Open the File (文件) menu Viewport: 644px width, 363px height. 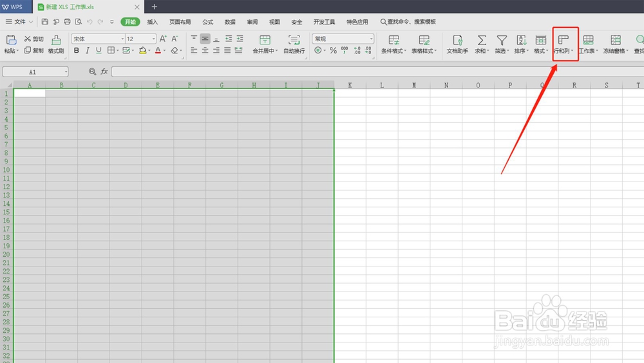tap(19, 22)
